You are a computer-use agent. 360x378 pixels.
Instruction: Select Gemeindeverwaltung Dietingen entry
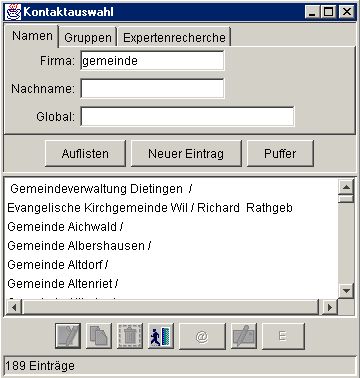click(x=172, y=189)
